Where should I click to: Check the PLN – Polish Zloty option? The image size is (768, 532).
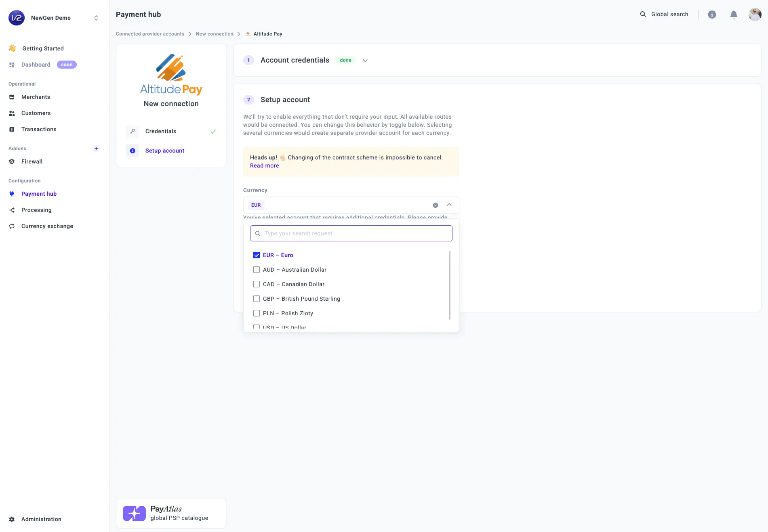pyautogui.click(x=256, y=313)
